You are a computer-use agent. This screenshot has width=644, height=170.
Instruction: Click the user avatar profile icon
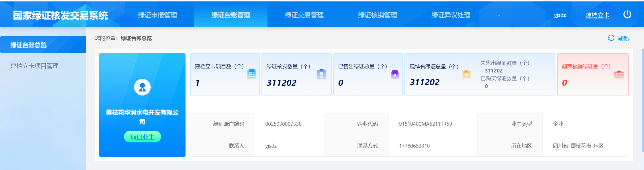142,87
